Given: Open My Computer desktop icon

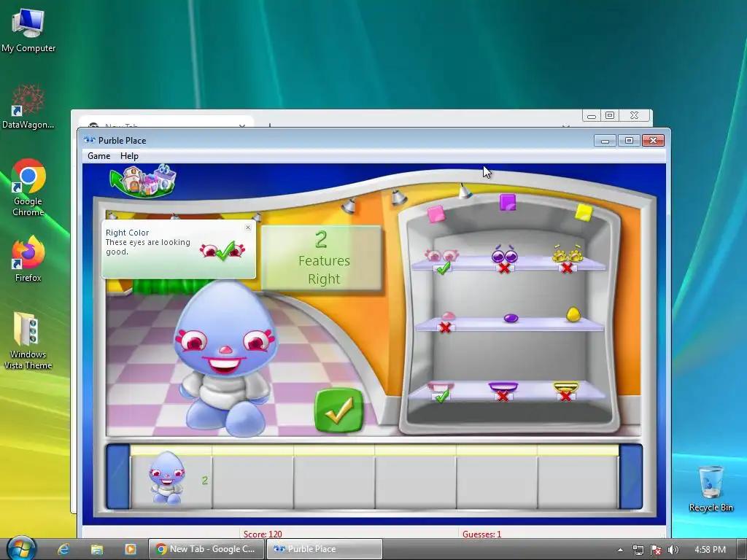Looking at the screenshot, I should (x=28, y=30).
